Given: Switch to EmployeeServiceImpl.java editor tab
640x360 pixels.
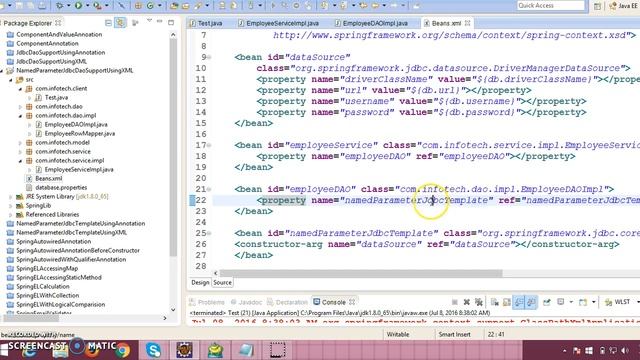Looking at the screenshot, I should 279,23.
